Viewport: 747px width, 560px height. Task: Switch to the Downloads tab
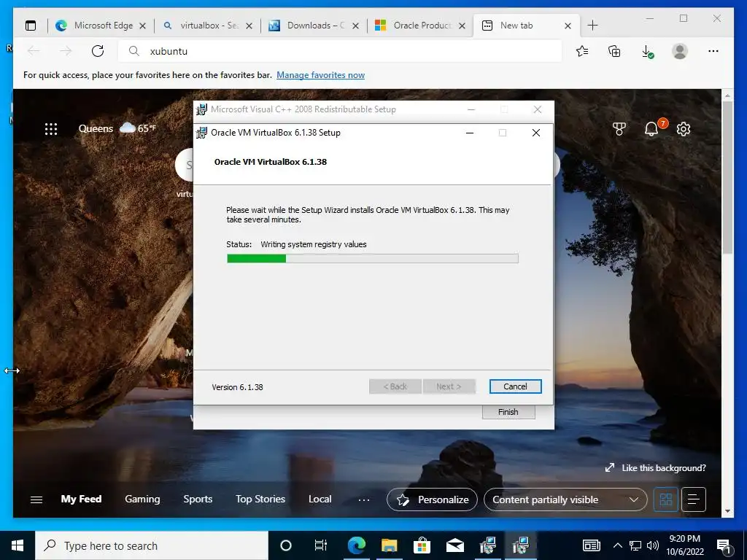click(x=314, y=26)
